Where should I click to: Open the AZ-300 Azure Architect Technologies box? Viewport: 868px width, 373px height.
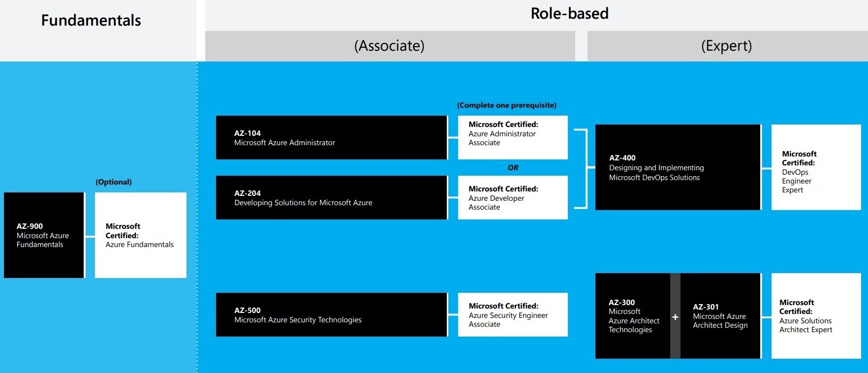[633, 316]
